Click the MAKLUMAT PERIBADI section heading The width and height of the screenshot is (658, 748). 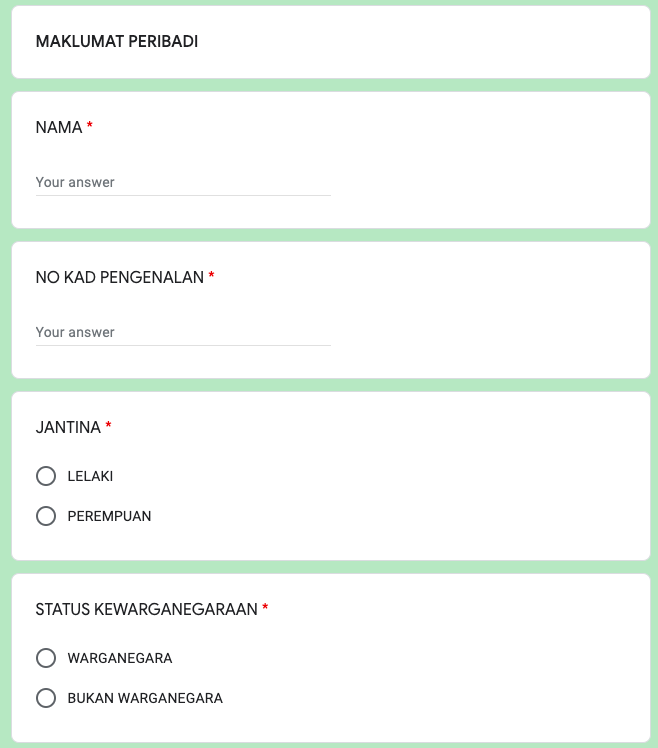117,42
